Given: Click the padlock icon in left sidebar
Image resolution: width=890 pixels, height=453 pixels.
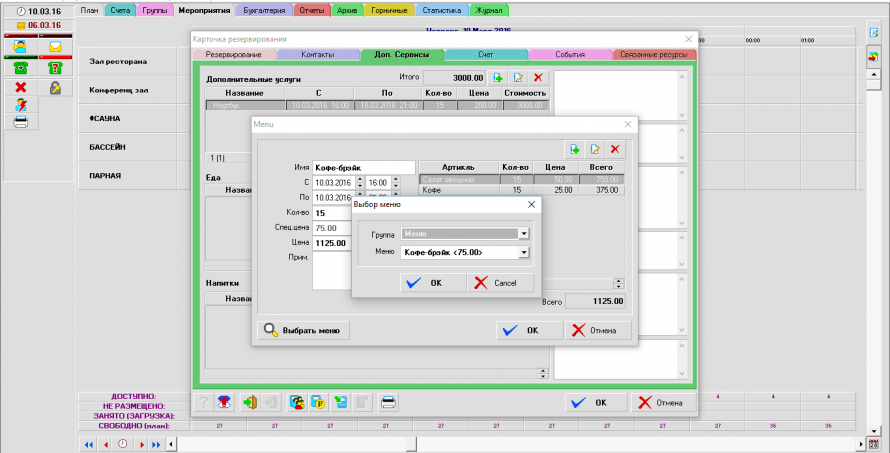Looking at the screenshot, I should 55,88.
